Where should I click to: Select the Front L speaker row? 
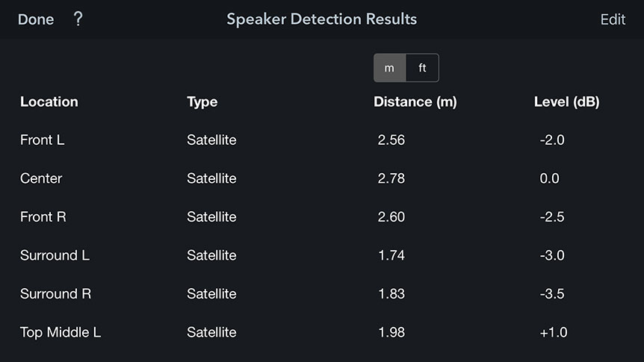pyautogui.click(x=322, y=140)
